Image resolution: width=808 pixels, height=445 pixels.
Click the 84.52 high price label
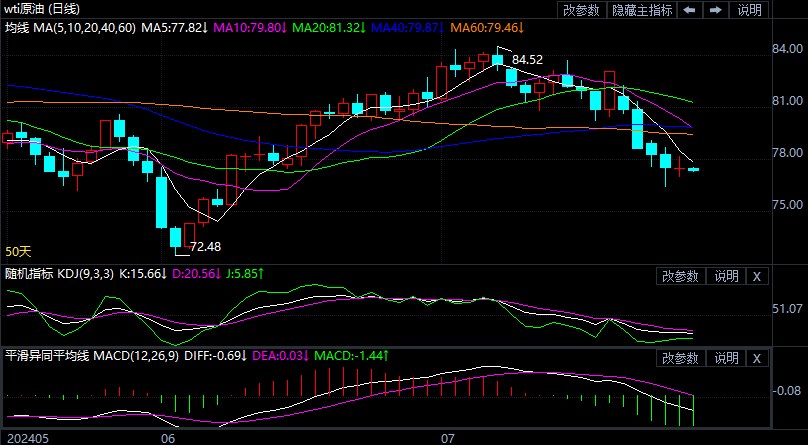point(527,60)
